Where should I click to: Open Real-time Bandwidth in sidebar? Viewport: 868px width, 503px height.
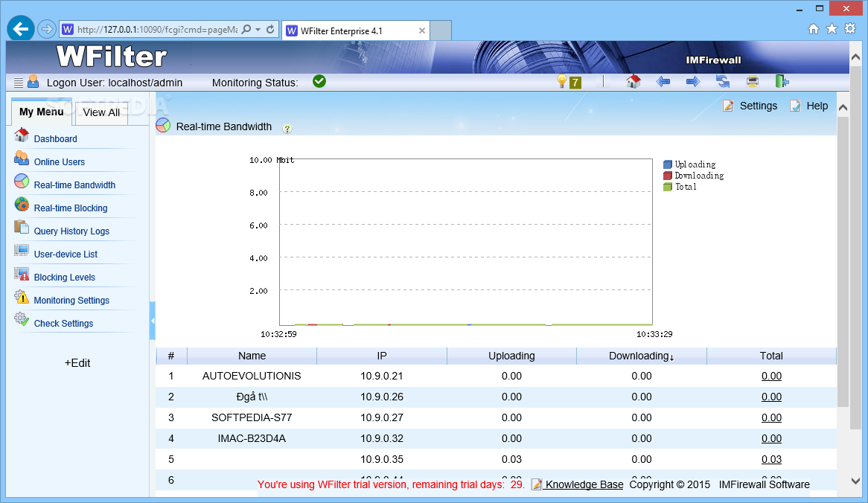coord(74,185)
